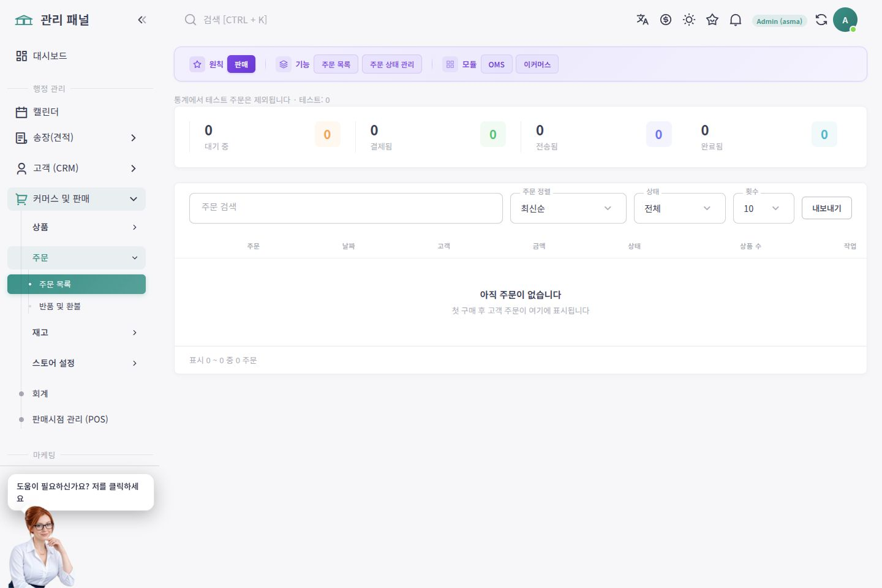
Task: Expand 상품 submenu chevron
Action: coord(135,227)
